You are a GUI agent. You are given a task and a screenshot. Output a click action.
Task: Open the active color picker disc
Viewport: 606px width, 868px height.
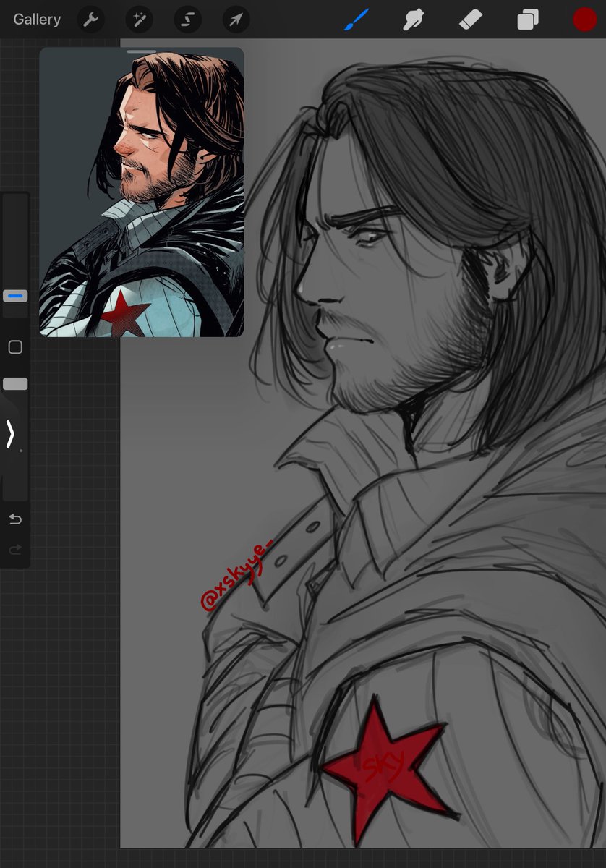pyautogui.click(x=584, y=19)
